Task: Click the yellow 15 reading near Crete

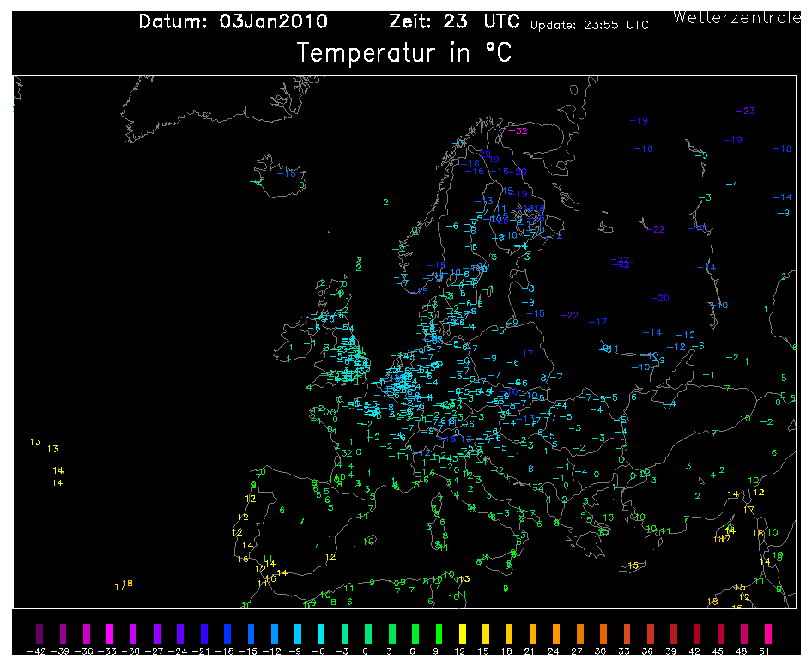Action: pos(635,566)
